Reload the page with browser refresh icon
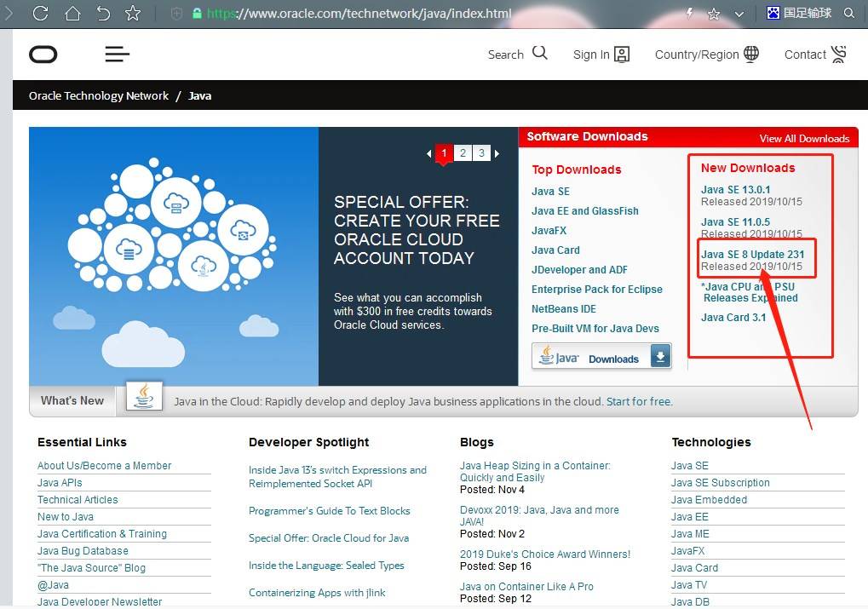Viewport: 868px width, 609px height. (40, 14)
